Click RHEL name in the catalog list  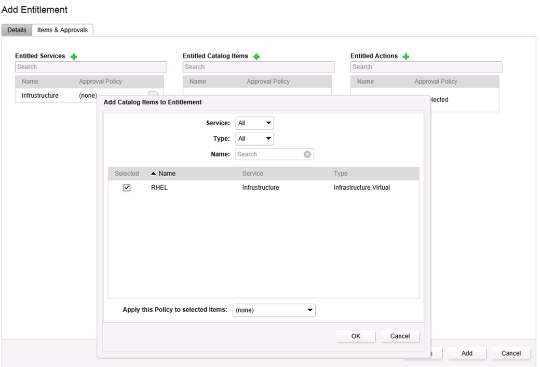pos(159,188)
